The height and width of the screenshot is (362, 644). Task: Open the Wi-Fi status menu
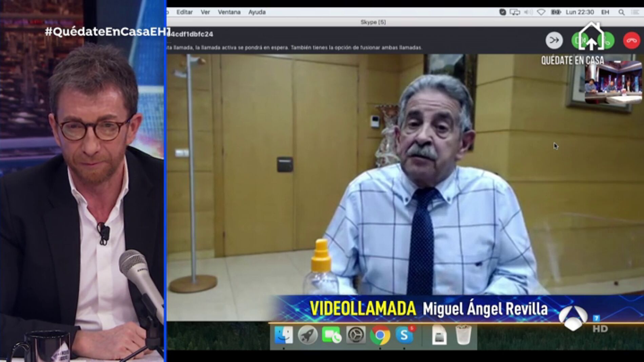point(541,12)
